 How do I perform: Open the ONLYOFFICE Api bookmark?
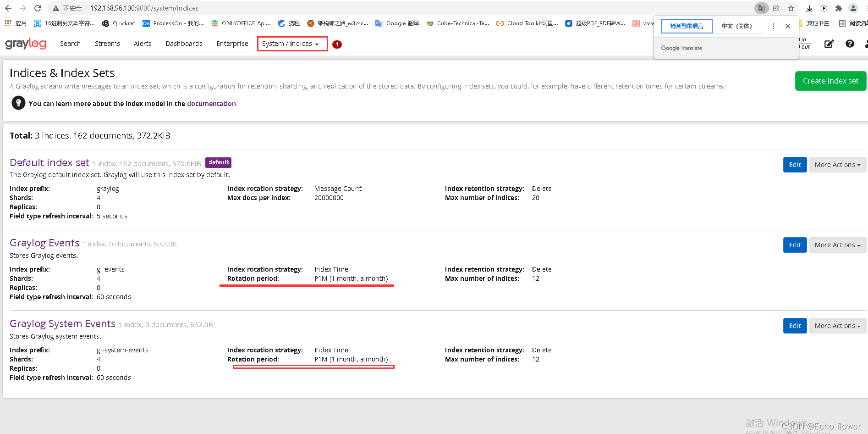(x=241, y=23)
